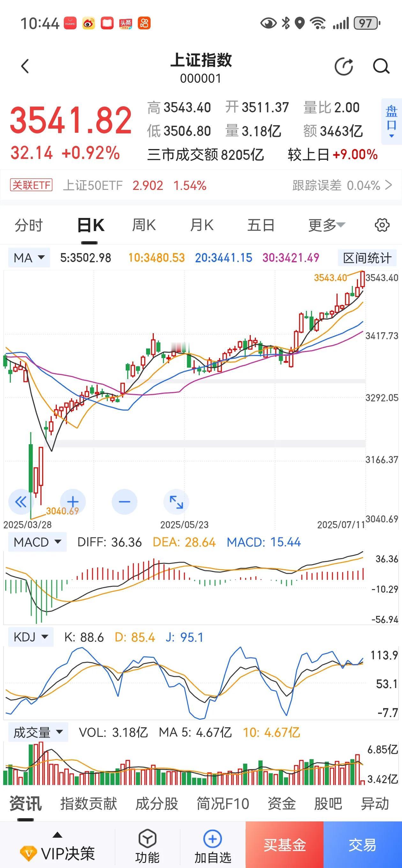402x868 pixels.
Task: Open the Huawei app notification icon
Action: (x=70, y=23)
